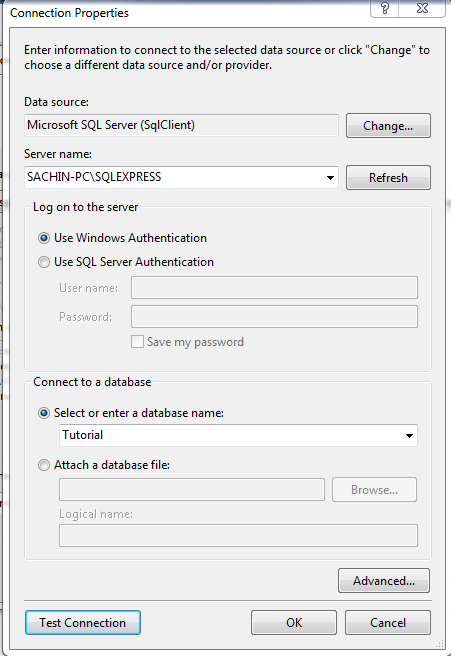Check Save my password
451x656 pixels.
[x=137, y=342]
